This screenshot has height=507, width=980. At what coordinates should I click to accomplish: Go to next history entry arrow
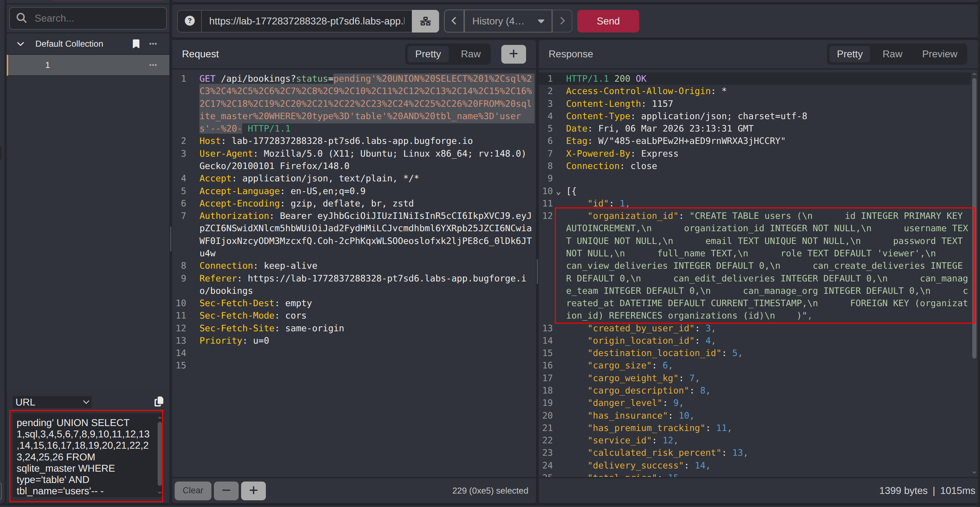coord(562,21)
